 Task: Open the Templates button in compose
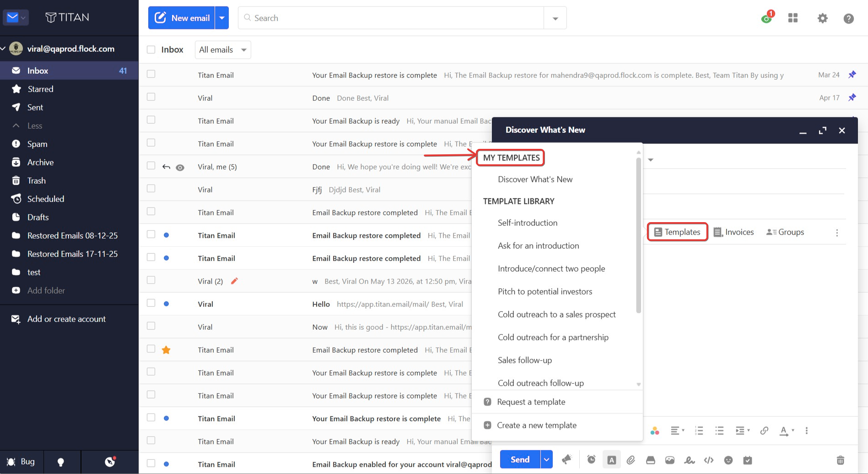[677, 232]
